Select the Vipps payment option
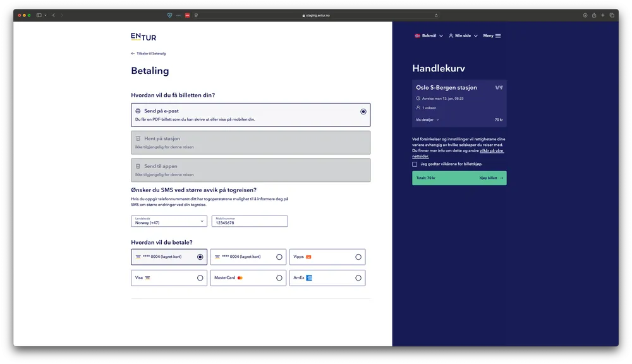The width and height of the screenshot is (632, 364). [x=358, y=257]
